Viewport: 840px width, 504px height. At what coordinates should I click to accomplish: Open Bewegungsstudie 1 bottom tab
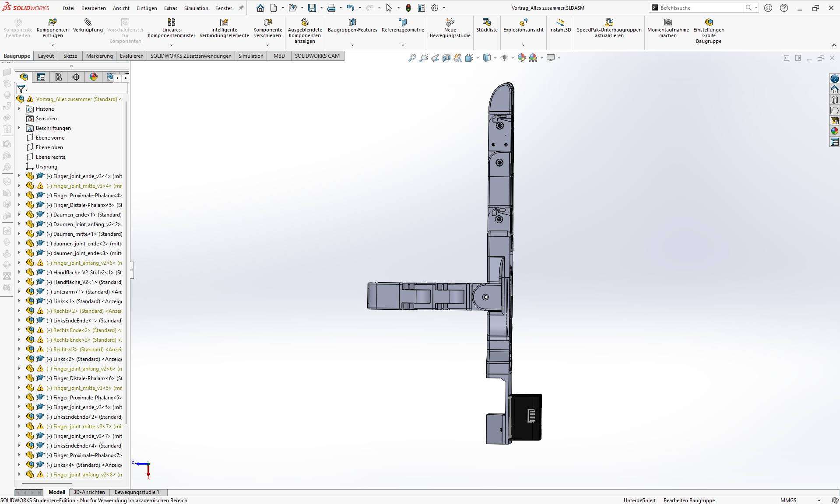(137, 492)
